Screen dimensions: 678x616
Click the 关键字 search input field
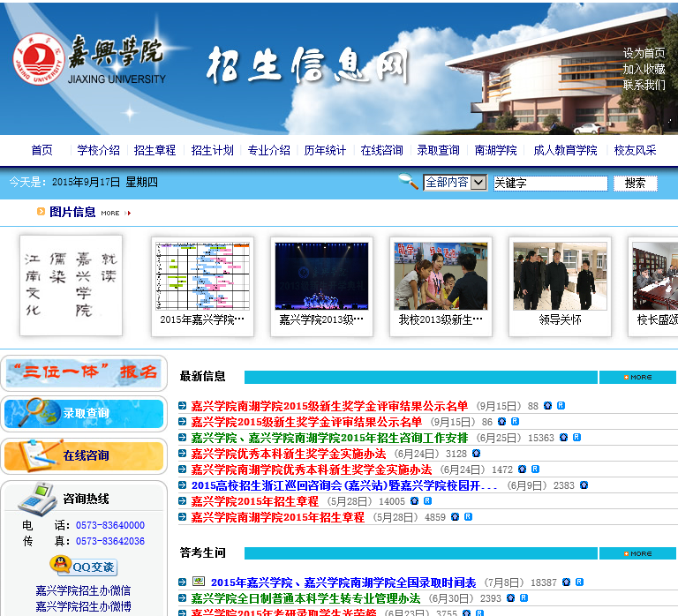[551, 184]
